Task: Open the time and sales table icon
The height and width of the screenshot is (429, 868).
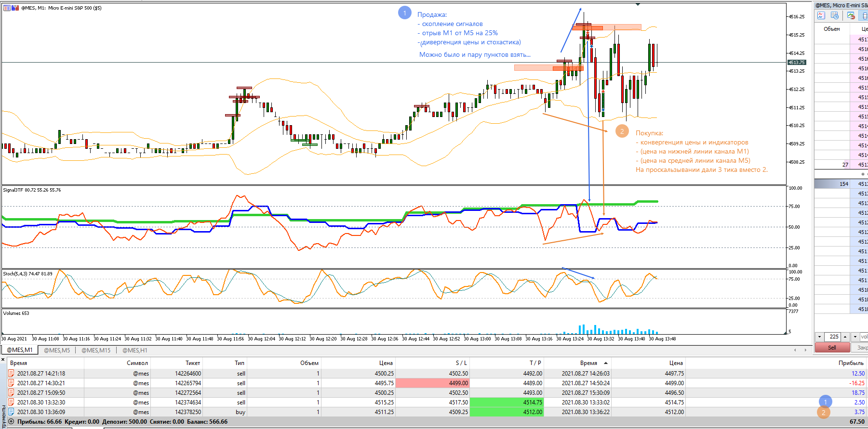Action: click(x=835, y=15)
